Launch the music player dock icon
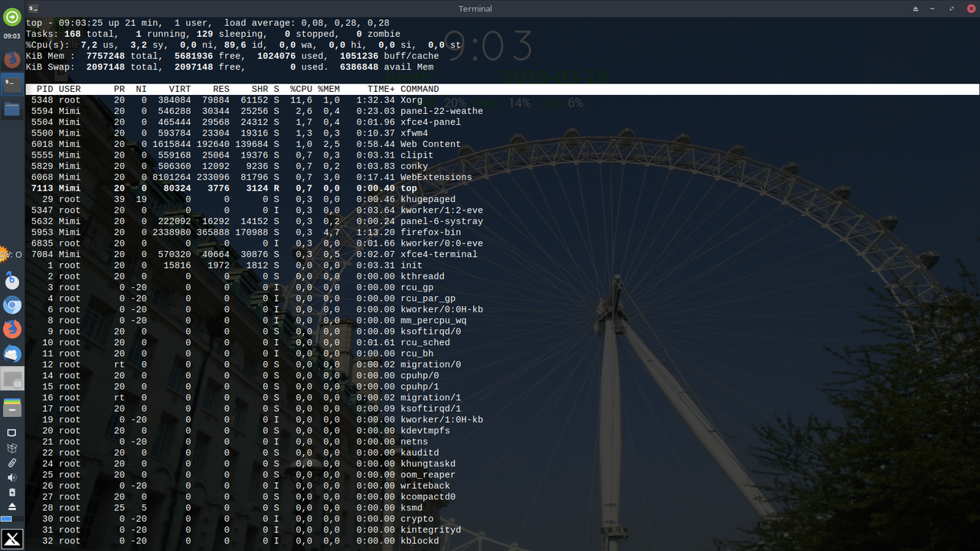980x551 pixels. 11,281
